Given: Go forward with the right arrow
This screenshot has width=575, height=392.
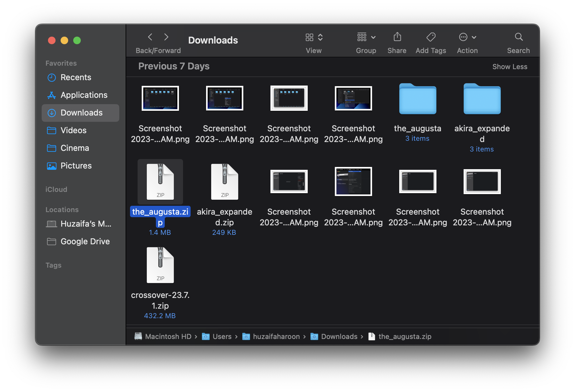Looking at the screenshot, I should click(x=166, y=37).
